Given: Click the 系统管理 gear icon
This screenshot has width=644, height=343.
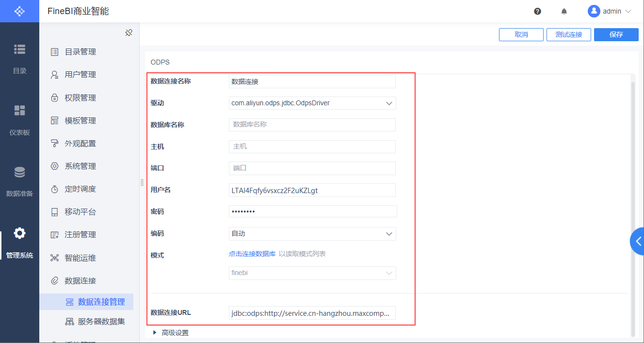Looking at the screenshot, I should (x=55, y=166).
